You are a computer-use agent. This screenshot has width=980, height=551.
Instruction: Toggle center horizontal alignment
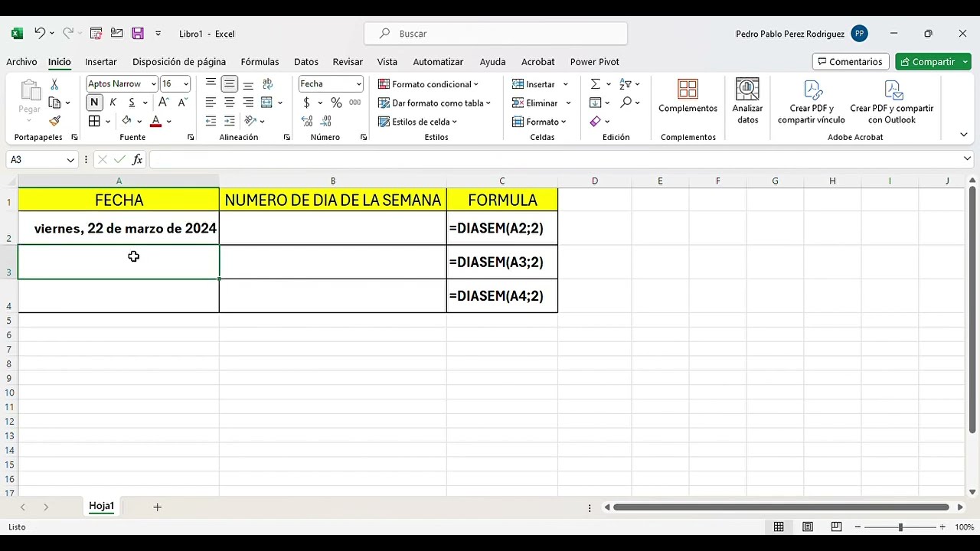(230, 103)
